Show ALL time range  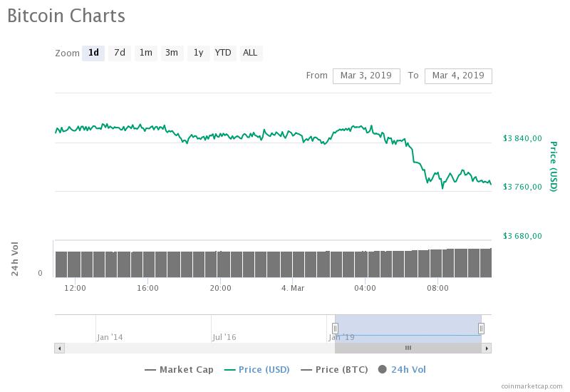(250, 53)
